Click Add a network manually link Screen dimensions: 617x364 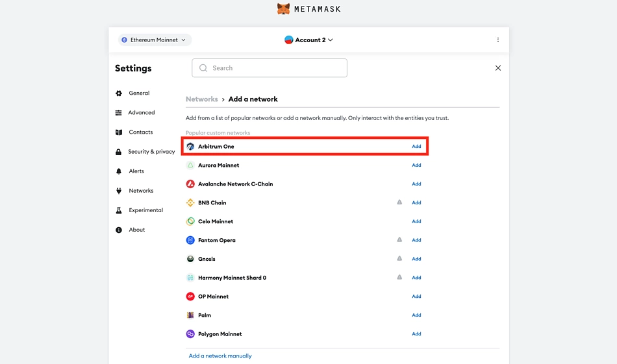click(x=220, y=356)
